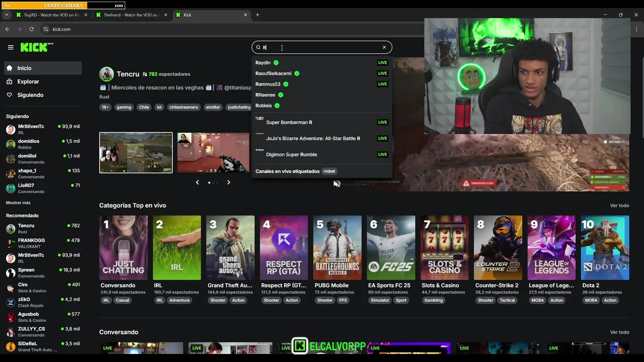Viewport: 644px width, 362px height.
Task: Open SiDeRaL recommended channel
Action: click(43, 346)
